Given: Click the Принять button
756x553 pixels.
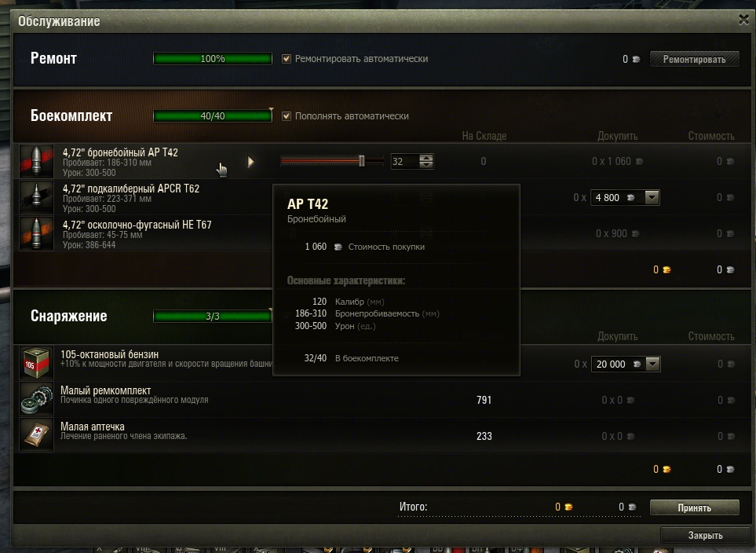Looking at the screenshot, I should pyautogui.click(x=694, y=507).
